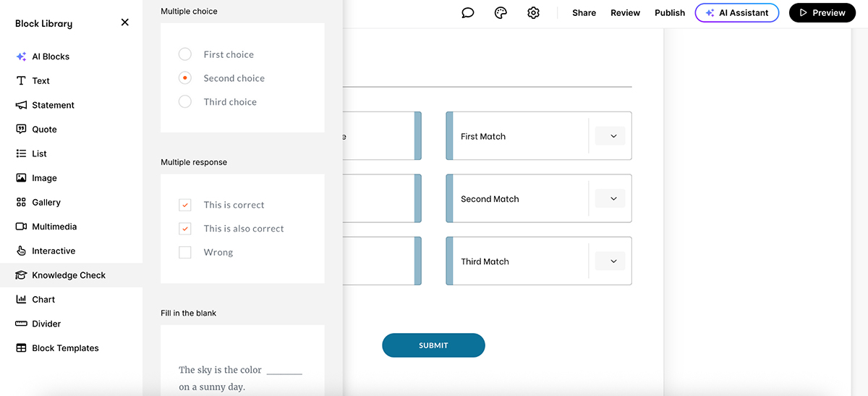Image resolution: width=868 pixels, height=396 pixels.
Task: Toggle the 'This is correct' checkbox
Action: pos(185,205)
